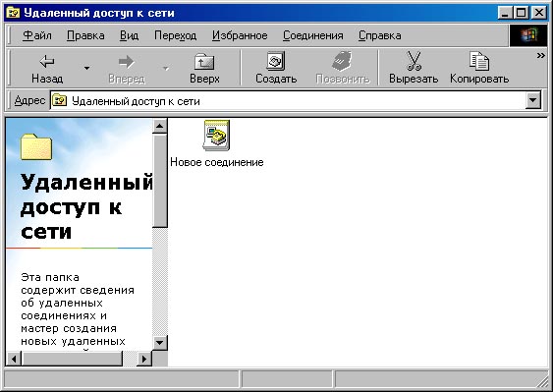
Task: Click the Вырезать scissors icon
Action: (414, 61)
